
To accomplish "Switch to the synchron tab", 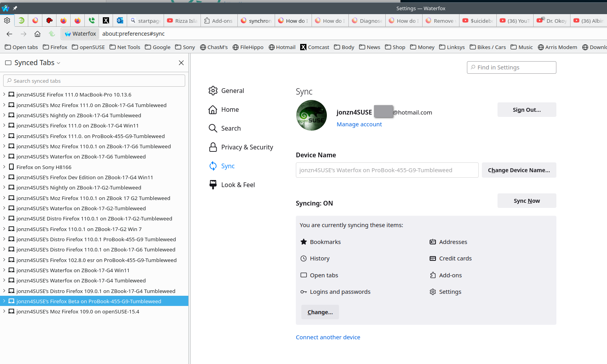I will point(256,21).
